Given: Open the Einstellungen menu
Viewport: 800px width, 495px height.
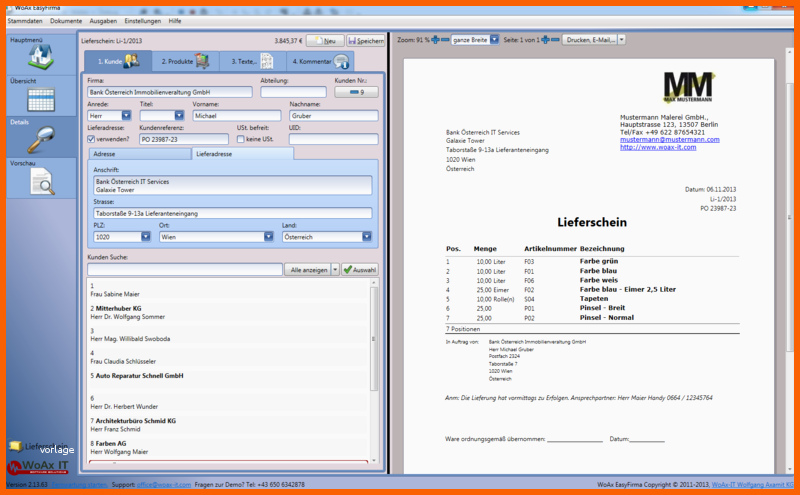Looking at the screenshot, I should click(143, 21).
